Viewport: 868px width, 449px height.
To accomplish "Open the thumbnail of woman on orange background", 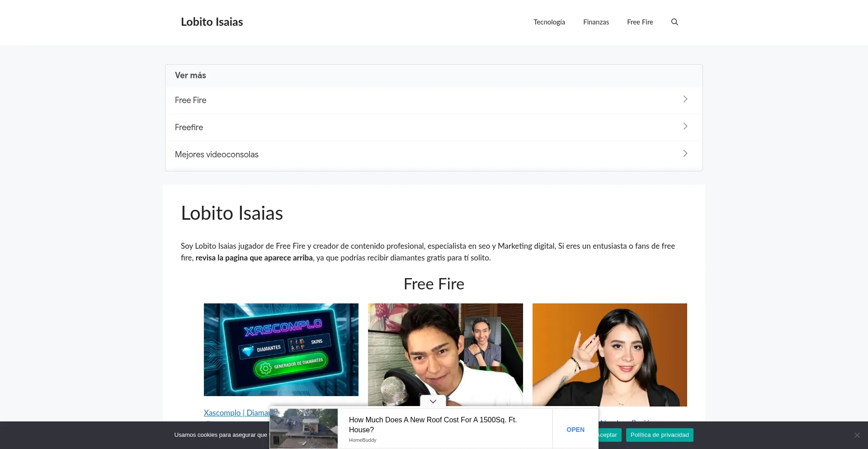I will 610,354.
